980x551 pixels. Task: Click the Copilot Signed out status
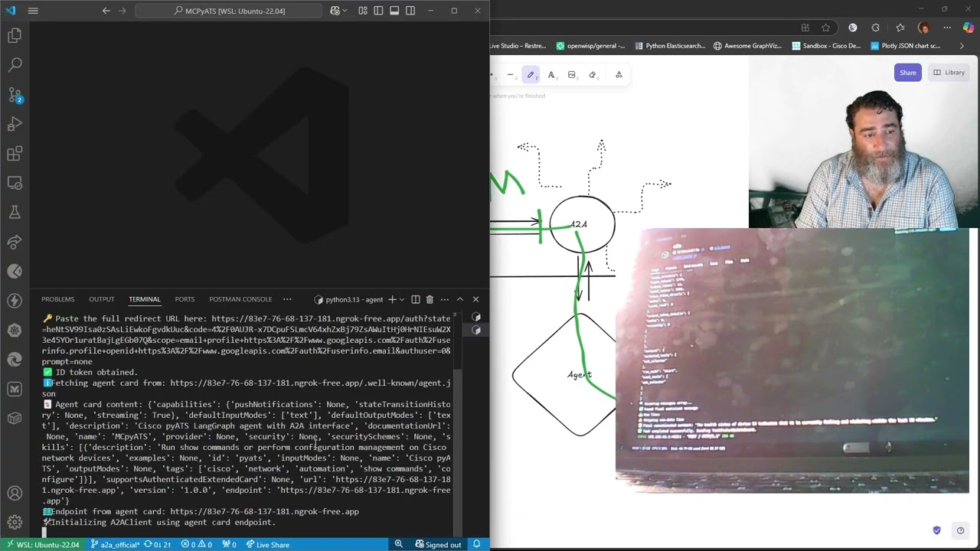(x=438, y=544)
